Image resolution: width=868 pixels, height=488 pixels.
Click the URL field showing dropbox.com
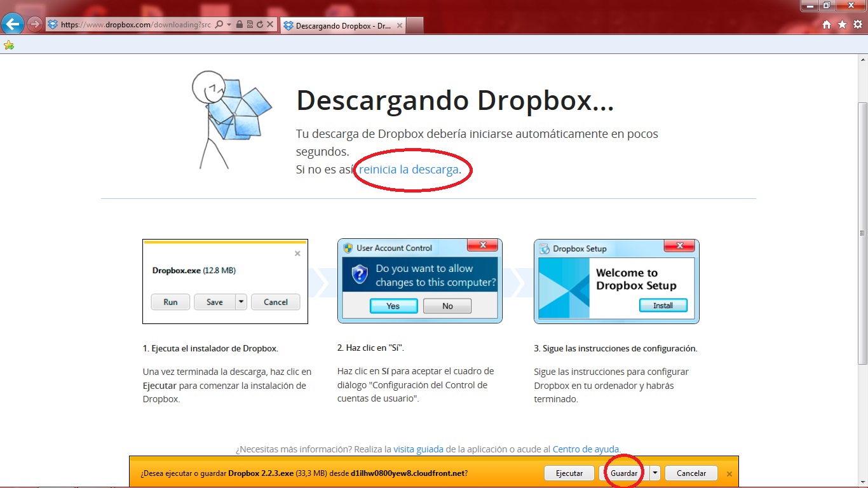click(136, 25)
